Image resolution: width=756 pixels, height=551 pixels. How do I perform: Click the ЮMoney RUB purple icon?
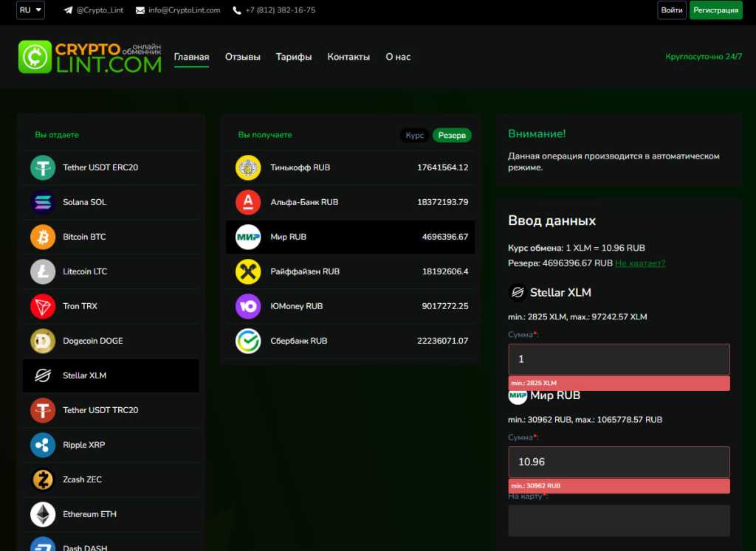[x=248, y=306]
